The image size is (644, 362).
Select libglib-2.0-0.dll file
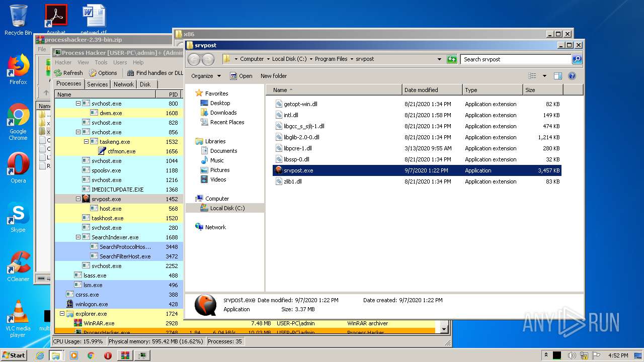pyautogui.click(x=417, y=137)
